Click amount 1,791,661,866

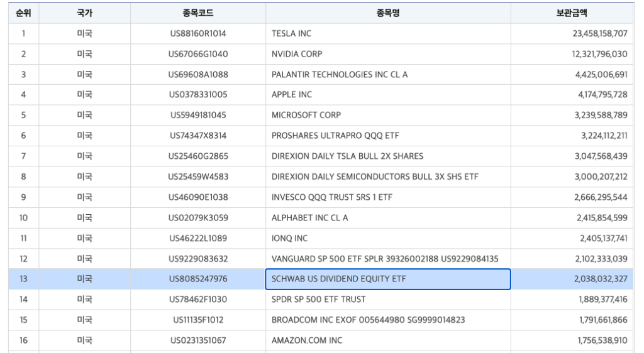click(x=603, y=320)
